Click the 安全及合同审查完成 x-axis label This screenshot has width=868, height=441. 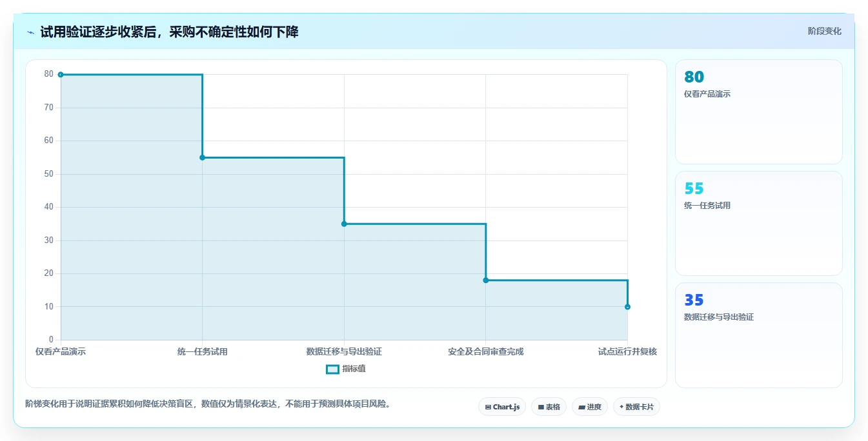(x=486, y=351)
